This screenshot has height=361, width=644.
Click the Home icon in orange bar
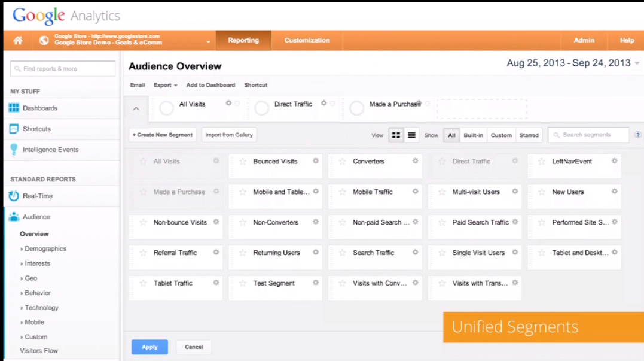18,41
